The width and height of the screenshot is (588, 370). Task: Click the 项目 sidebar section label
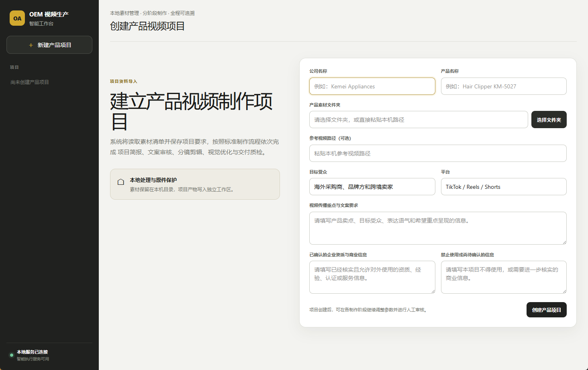(14, 67)
